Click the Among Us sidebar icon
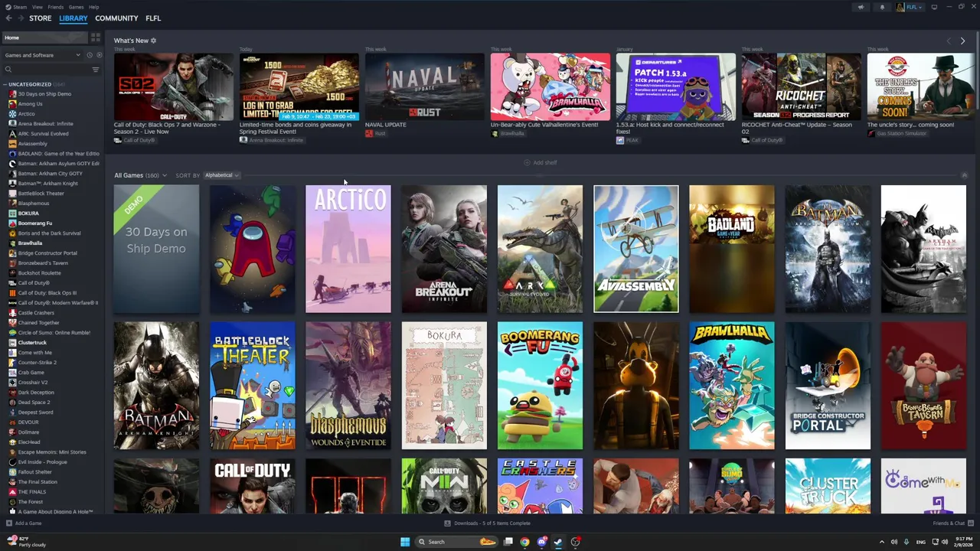 pos(12,104)
